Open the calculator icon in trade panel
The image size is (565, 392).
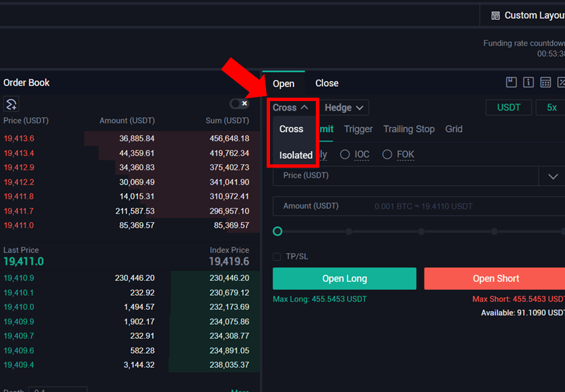545,83
